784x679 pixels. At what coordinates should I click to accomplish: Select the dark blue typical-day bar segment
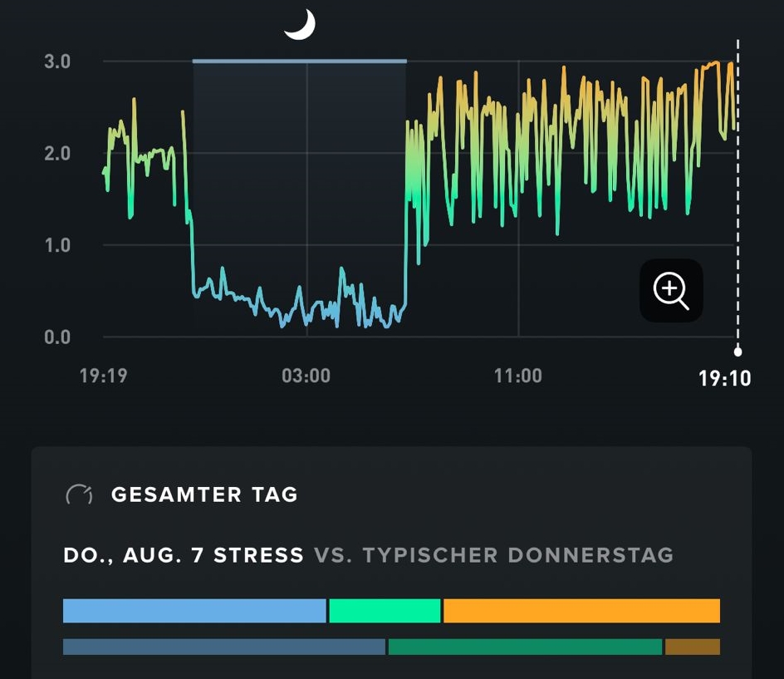click(x=224, y=647)
